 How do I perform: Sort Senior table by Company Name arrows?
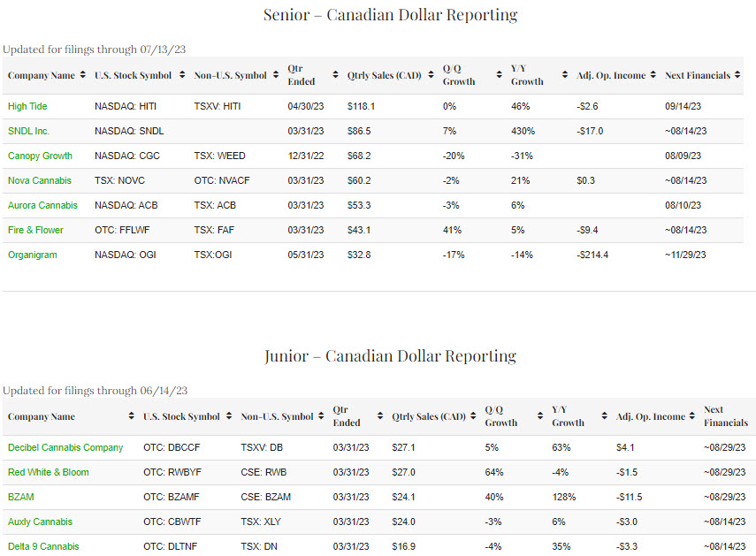coord(83,76)
